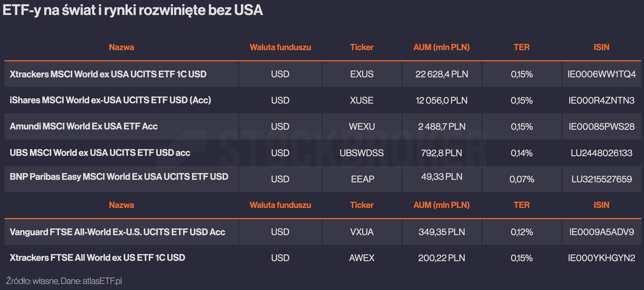Select Amundi MSCI World Ex USA ETF Acc

pyautogui.click(x=84, y=126)
